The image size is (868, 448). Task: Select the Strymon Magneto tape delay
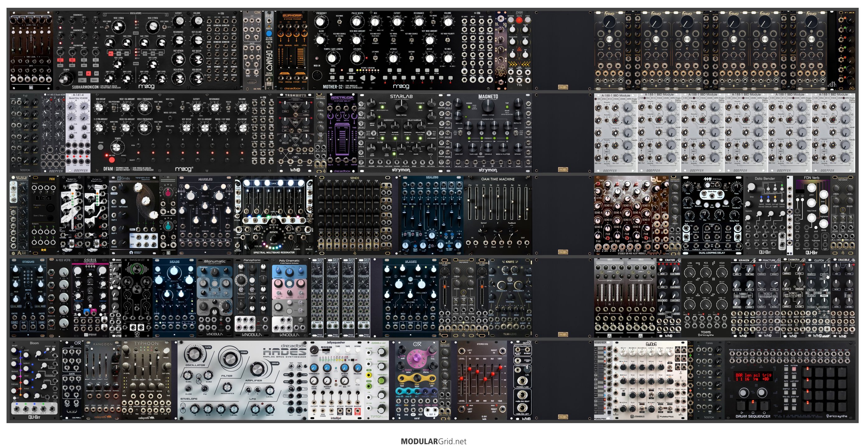pos(488,133)
